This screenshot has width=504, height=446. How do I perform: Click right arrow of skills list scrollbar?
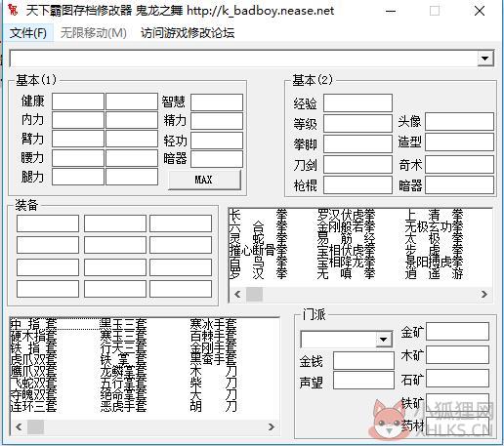(x=484, y=294)
